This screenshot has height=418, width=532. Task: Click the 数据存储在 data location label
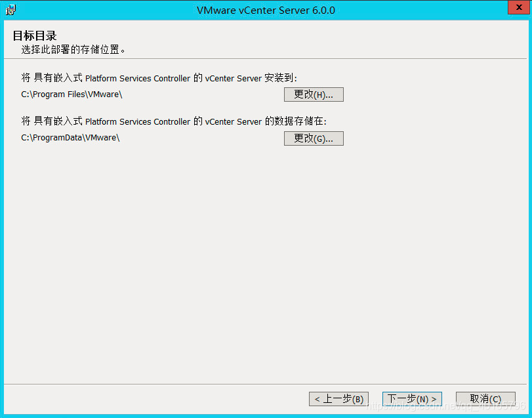(x=174, y=121)
